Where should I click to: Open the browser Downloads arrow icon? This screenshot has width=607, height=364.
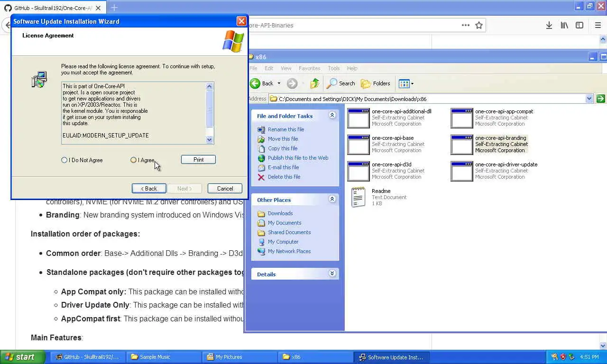[549, 25]
